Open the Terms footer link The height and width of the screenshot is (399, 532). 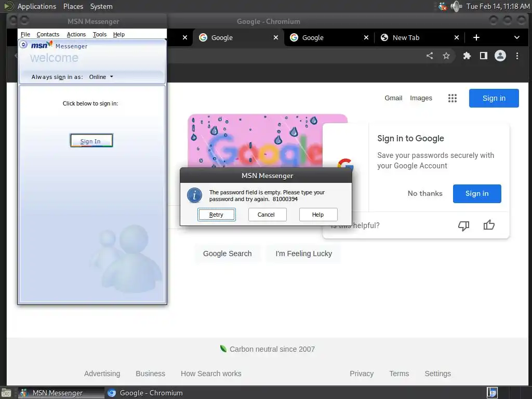tap(399, 374)
